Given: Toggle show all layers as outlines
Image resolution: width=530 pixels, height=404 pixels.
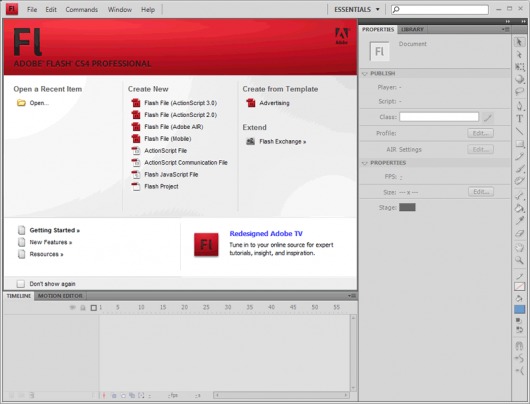Looking at the screenshot, I should click(x=94, y=308).
